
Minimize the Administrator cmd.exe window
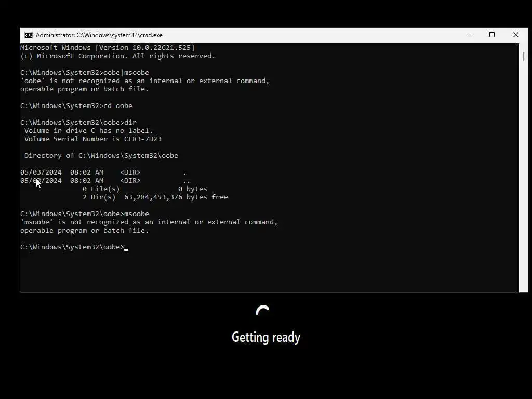click(469, 35)
